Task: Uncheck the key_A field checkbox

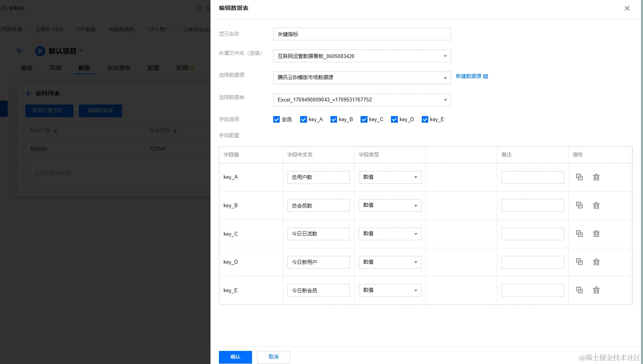Action: click(x=304, y=120)
